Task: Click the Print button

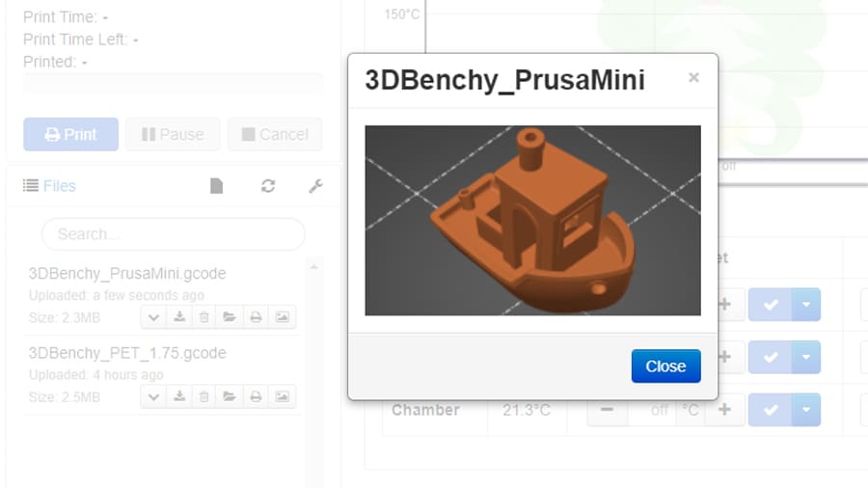Action: point(70,134)
